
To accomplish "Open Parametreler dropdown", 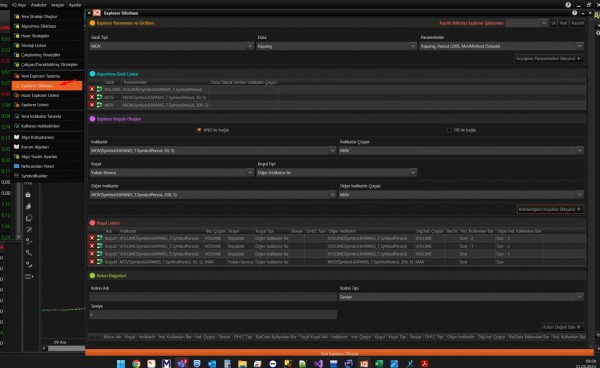I will coord(501,46).
